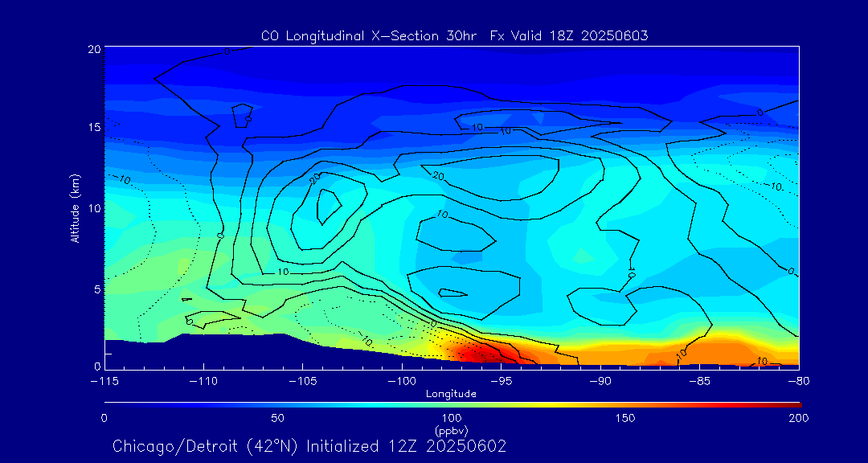Click the orange surface CO layer near -84 longitude

click(719, 354)
